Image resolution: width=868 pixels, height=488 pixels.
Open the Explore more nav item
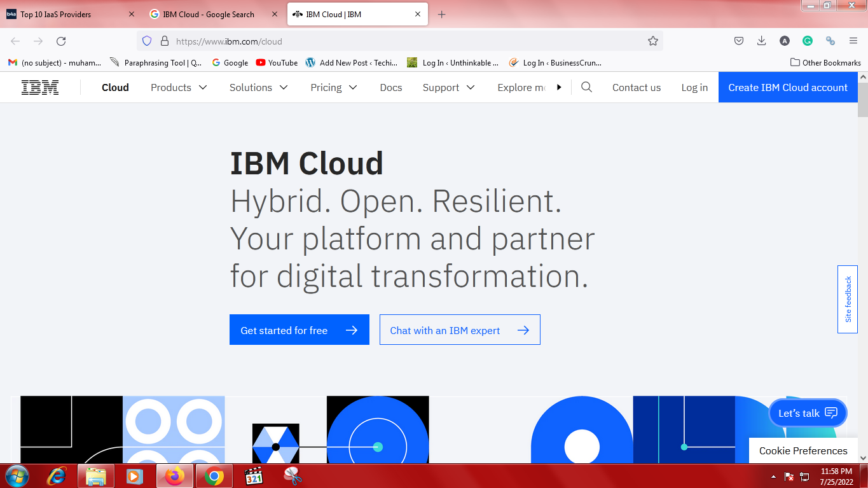tap(521, 87)
